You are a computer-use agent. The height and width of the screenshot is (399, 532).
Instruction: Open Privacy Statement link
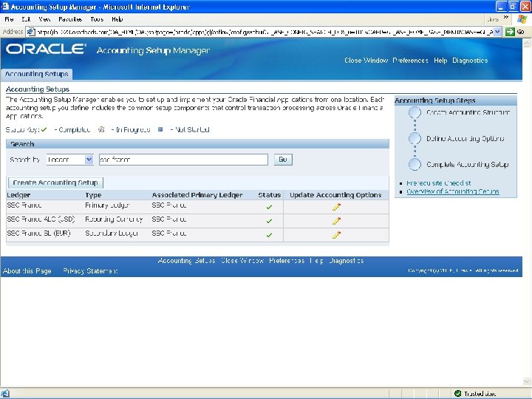pos(90,270)
